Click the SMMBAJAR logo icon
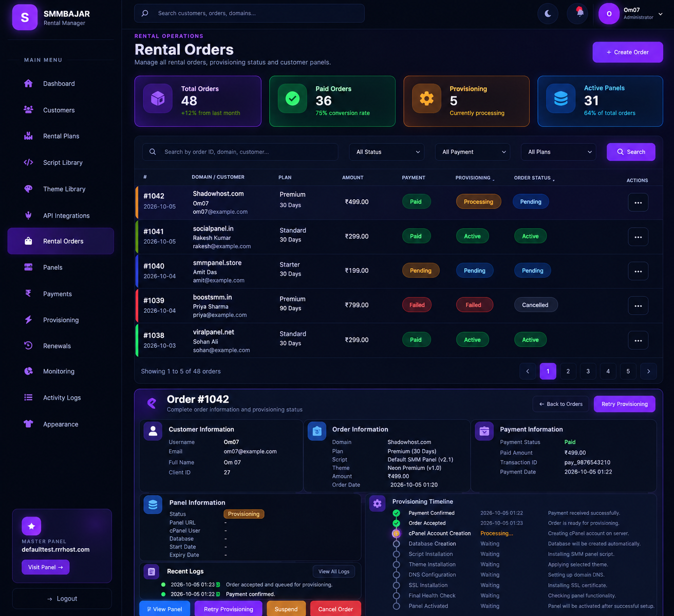 tap(25, 17)
